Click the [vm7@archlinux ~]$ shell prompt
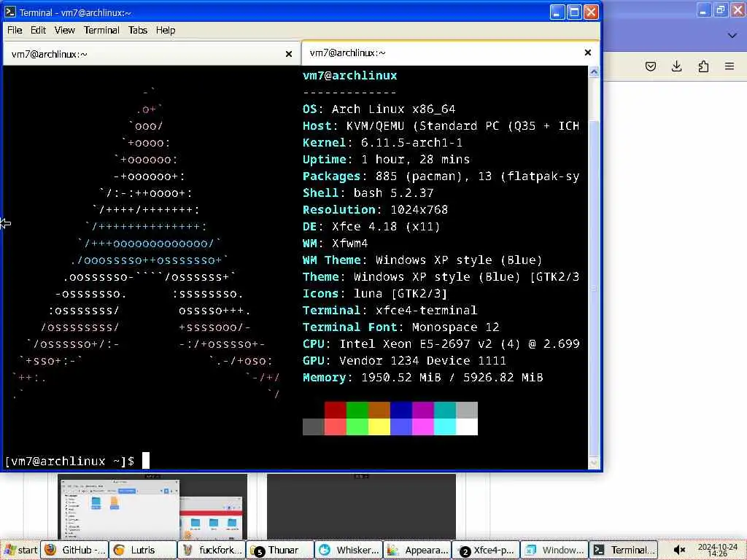The height and width of the screenshot is (560, 747). click(x=69, y=461)
